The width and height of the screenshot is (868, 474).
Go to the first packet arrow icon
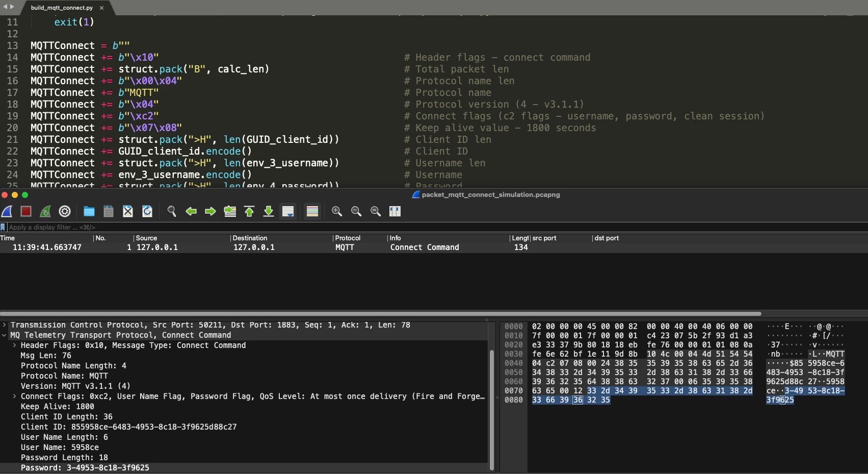pyautogui.click(x=249, y=211)
